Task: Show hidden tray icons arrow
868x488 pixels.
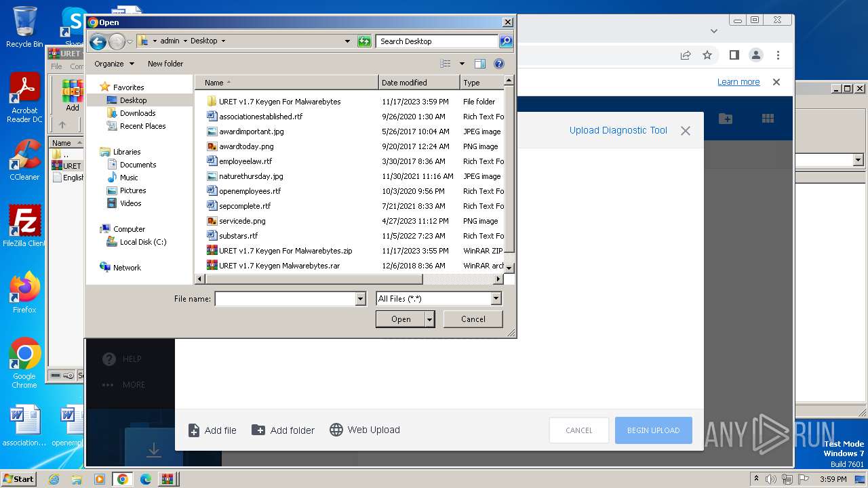Action: point(757,479)
